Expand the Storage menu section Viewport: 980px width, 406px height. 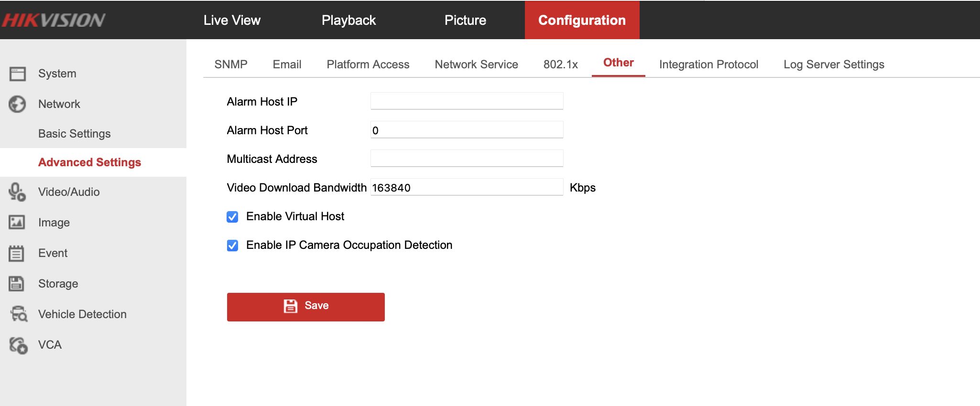[x=58, y=284]
